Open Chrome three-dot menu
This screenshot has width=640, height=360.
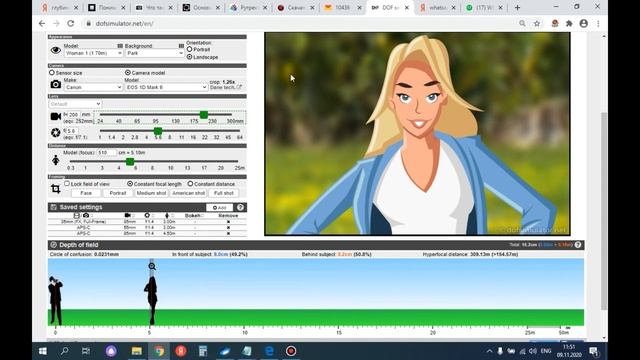pos(598,24)
